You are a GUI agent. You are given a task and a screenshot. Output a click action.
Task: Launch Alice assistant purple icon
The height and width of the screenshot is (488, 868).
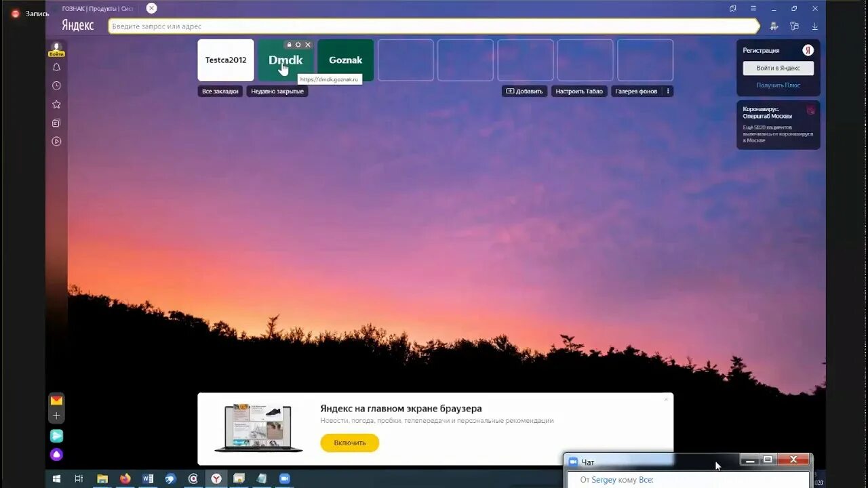[x=56, y=454]
